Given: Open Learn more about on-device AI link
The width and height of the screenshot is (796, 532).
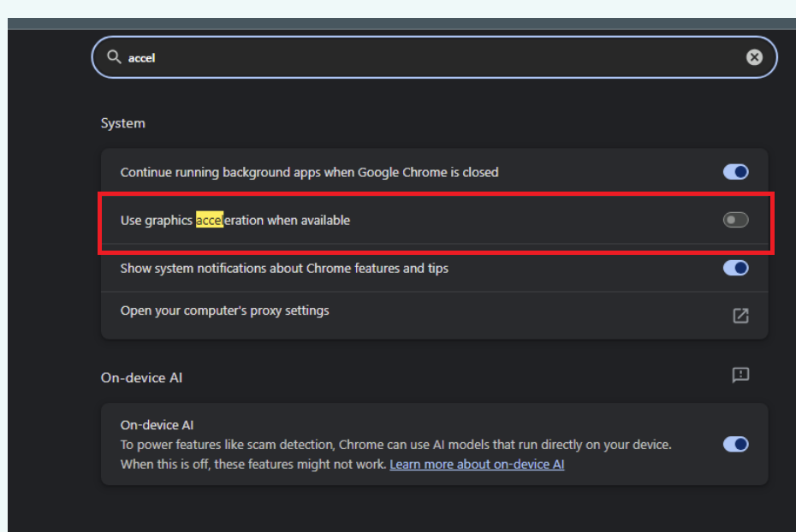Looking at the screenshot, I should [x=477, y=464].
